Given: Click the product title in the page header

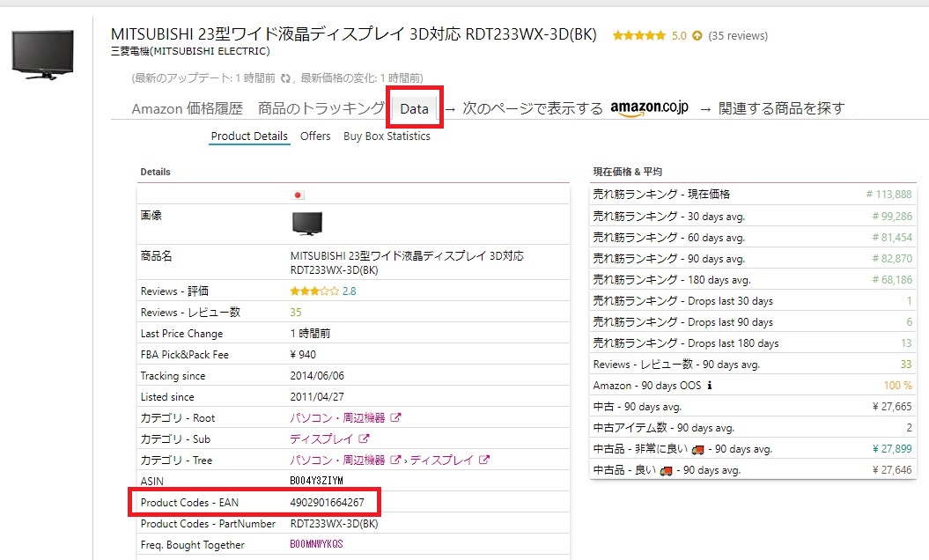Looking at the screenshot, I should [354, 33].
